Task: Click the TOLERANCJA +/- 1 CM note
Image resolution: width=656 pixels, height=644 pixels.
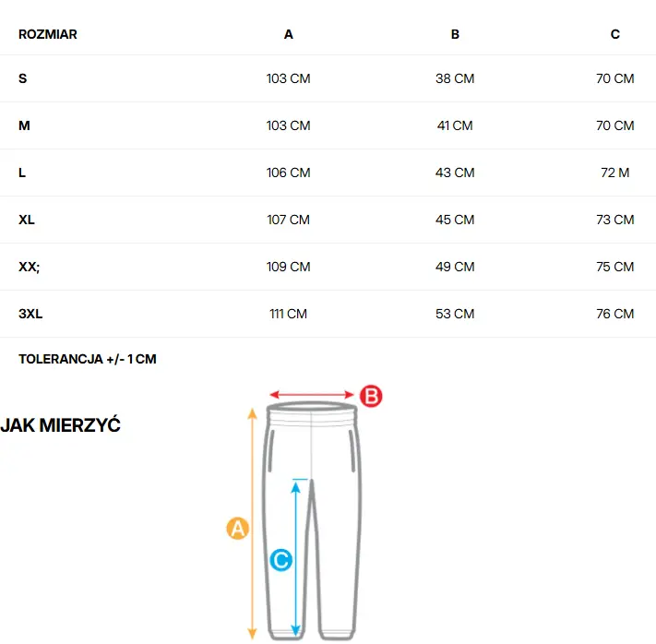Action: click(x=88, y=359)
